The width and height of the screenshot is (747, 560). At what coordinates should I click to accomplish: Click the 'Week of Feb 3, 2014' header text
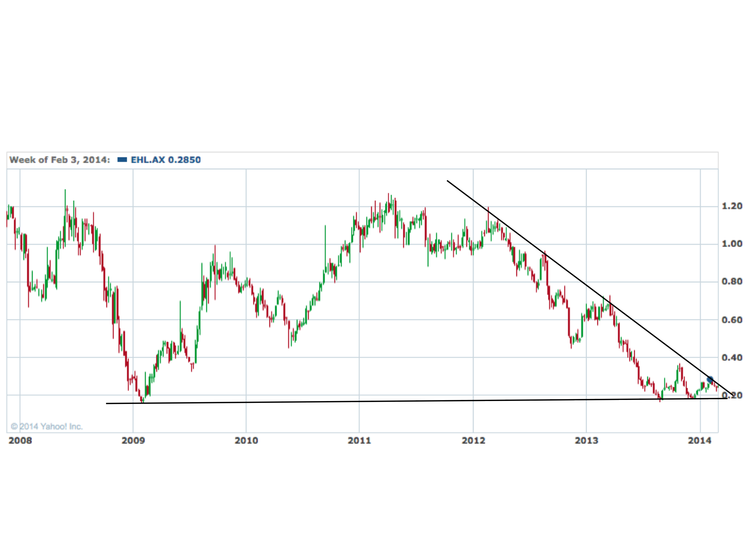pos(59,160)
